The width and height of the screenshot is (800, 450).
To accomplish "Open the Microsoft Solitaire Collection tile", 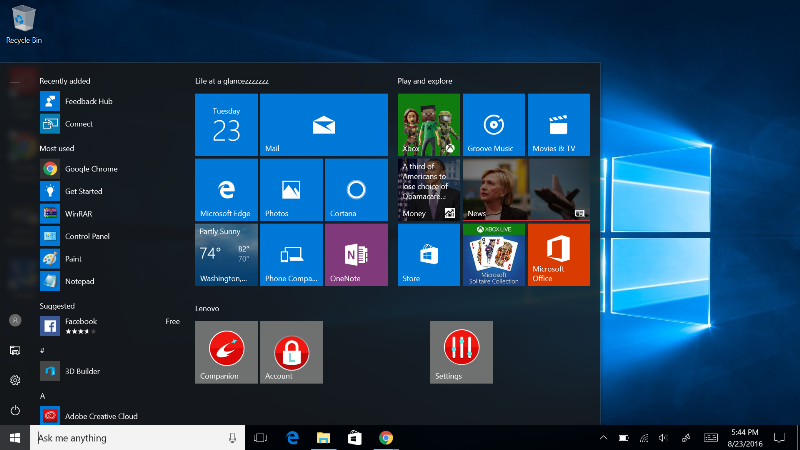I will (493, 255).
